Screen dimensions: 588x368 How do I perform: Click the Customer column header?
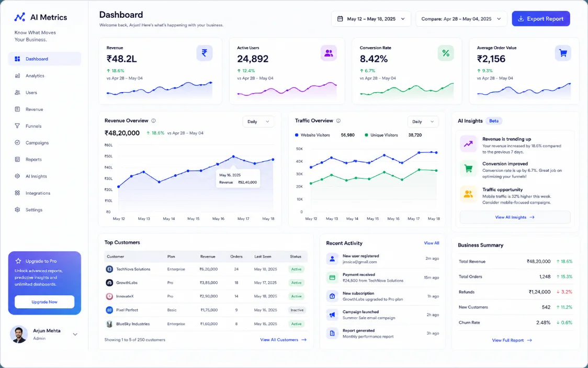point(116,257)
